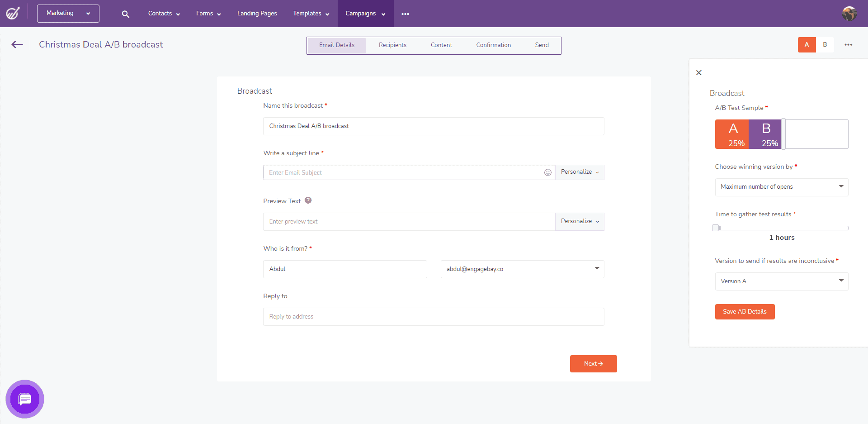Screen dimensions: 868x424
Task: Open the user profile avatar
Action: (x=849, y=14)
